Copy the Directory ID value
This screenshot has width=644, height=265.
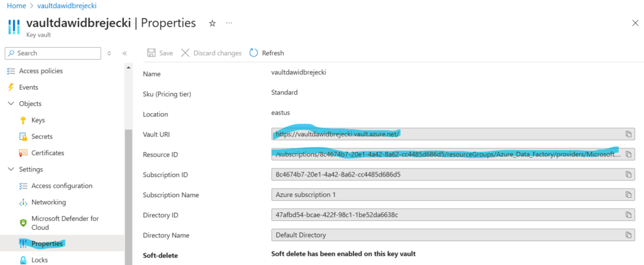pyautogui.click(x=628, y=215)
